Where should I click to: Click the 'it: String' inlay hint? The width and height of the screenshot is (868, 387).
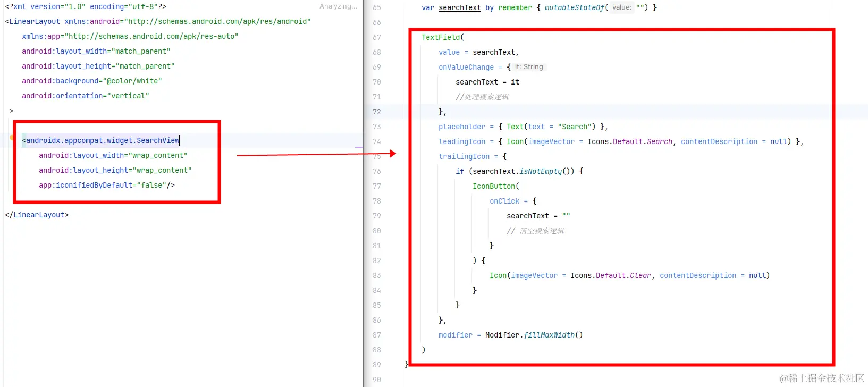[529, 67]
